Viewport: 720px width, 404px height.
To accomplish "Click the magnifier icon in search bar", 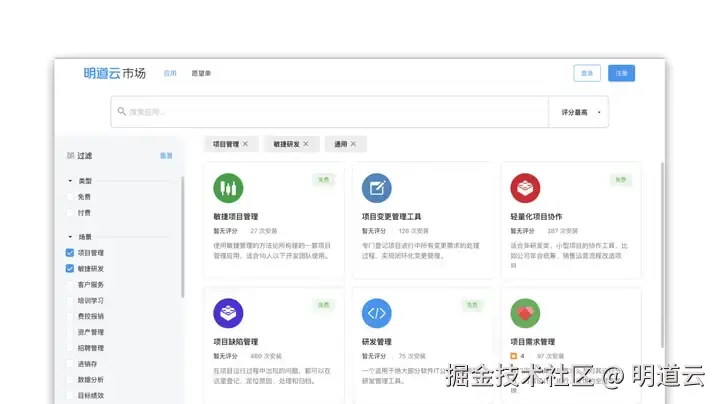I will (x=121, y=111).
